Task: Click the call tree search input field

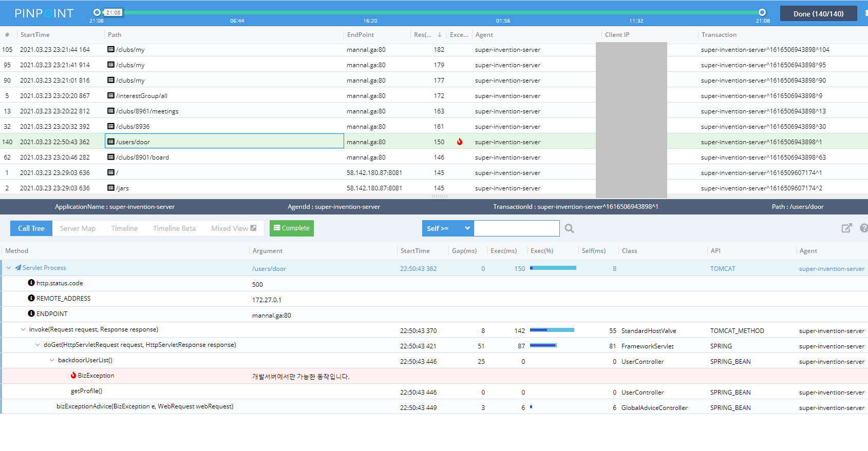Action: [x=516, y=228]
